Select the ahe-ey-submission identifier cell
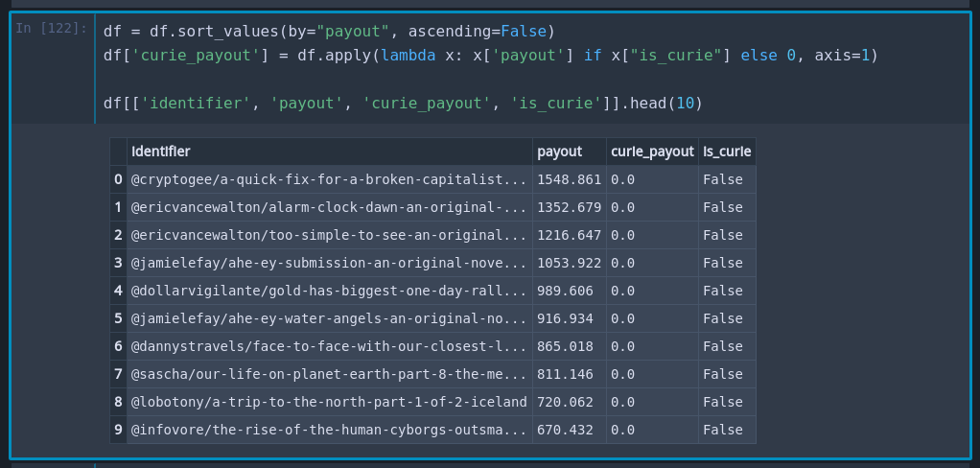This screenshot has width=980, height=468. pos(329,263)
